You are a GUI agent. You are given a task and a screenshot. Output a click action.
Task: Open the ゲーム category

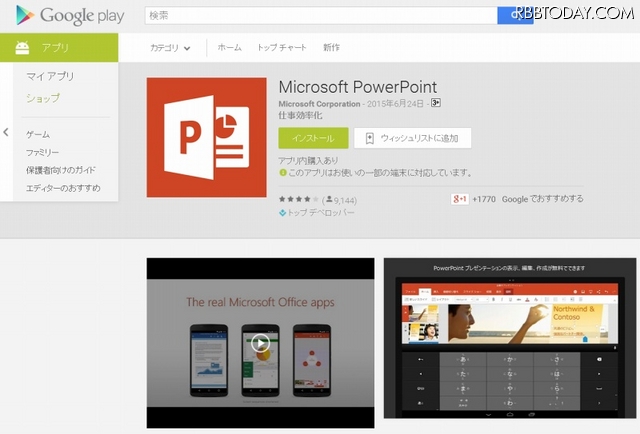pyautogui.click(x=38, y=134)
